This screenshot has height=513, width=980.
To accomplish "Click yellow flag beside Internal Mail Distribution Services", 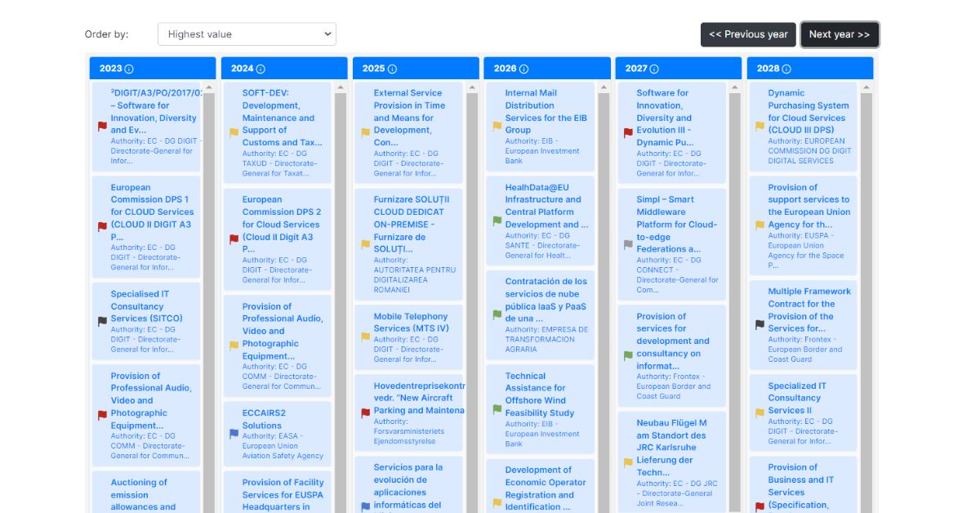I will point(497,126).
